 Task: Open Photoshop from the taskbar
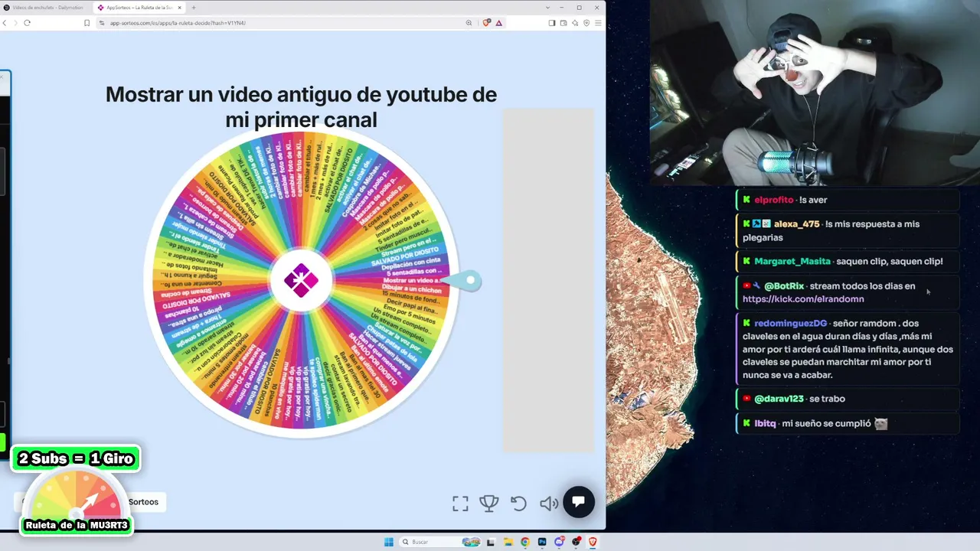click(x=542, y=542)
